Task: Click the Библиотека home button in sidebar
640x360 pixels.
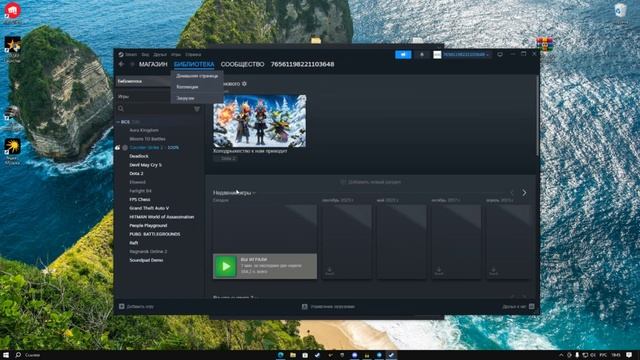Action: click(143, 81)
